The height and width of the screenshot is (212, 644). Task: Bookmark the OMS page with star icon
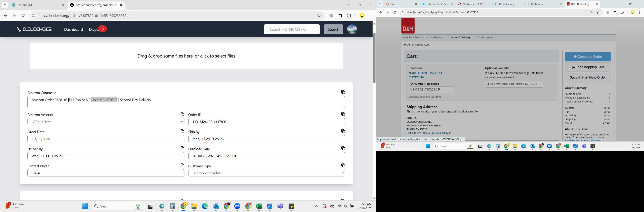319,16
